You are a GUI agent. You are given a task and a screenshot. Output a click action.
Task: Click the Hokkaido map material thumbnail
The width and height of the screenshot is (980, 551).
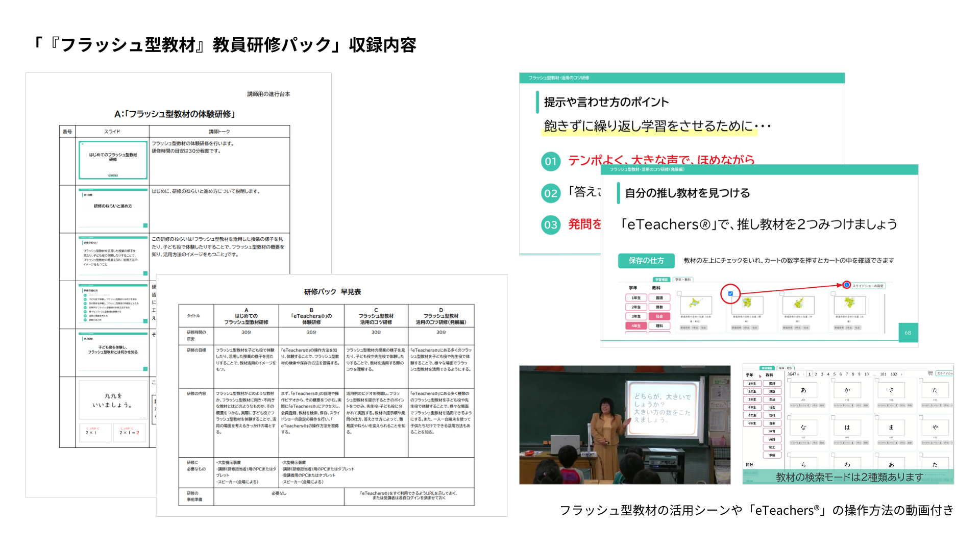tap(695, 304)
